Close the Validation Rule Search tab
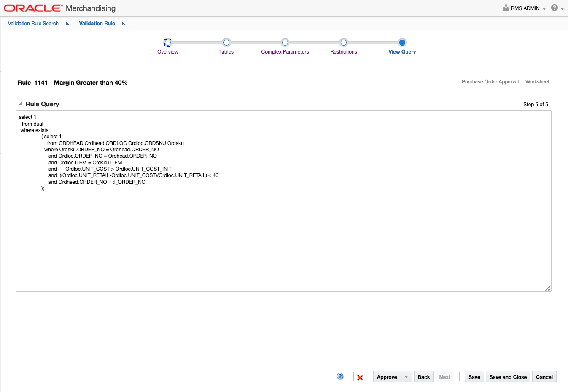 click(x=67, y=24)
